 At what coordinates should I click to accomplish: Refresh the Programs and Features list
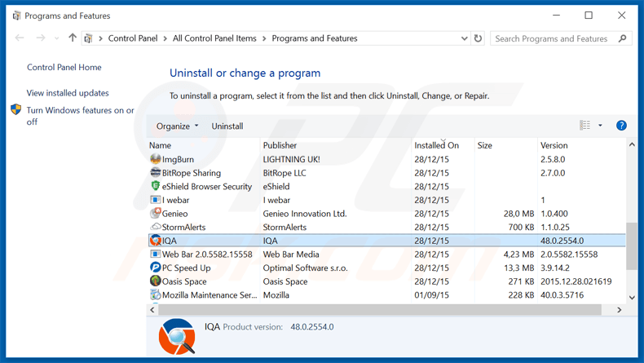coord(478,38)
